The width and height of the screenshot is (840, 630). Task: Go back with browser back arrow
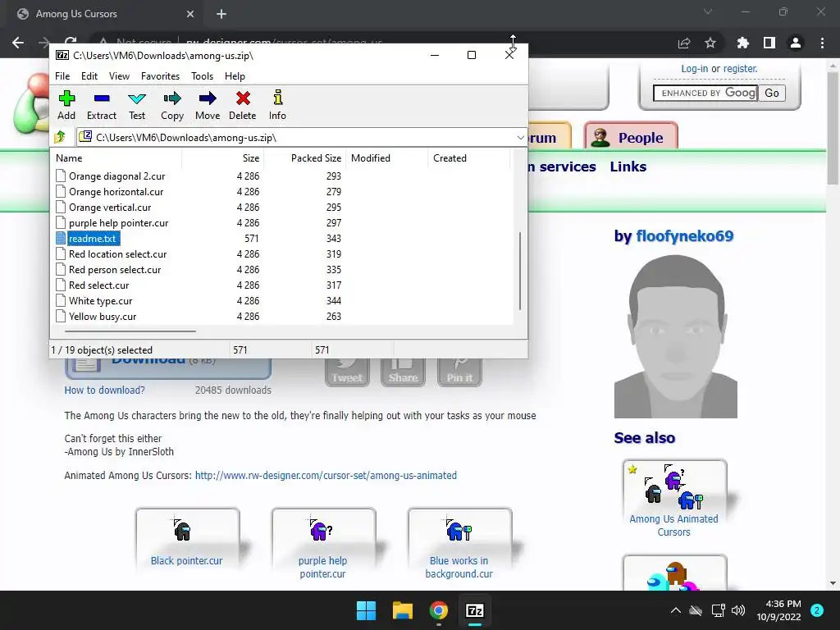(x=18, y=43)
